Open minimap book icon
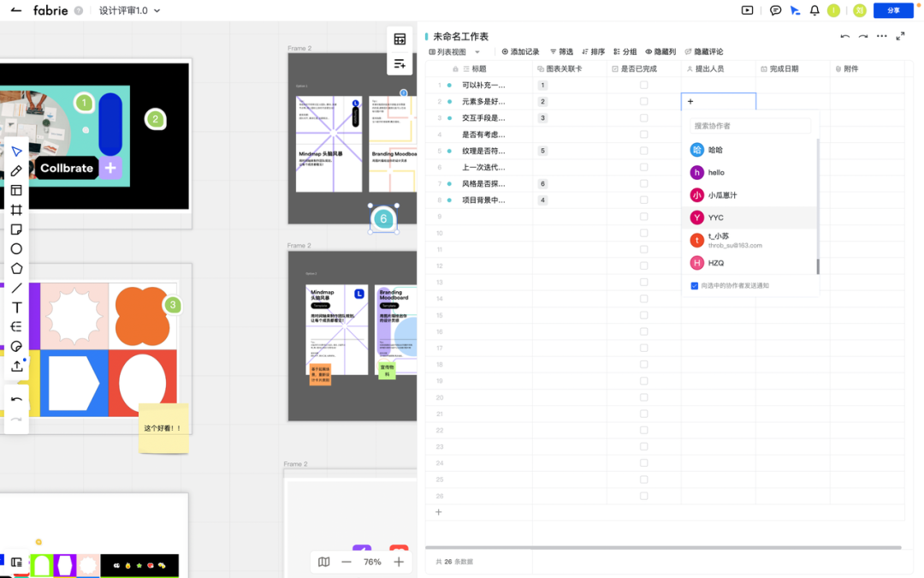Viewport: 924px width, 578px height. pyautogui.click(x=323, y=562)
